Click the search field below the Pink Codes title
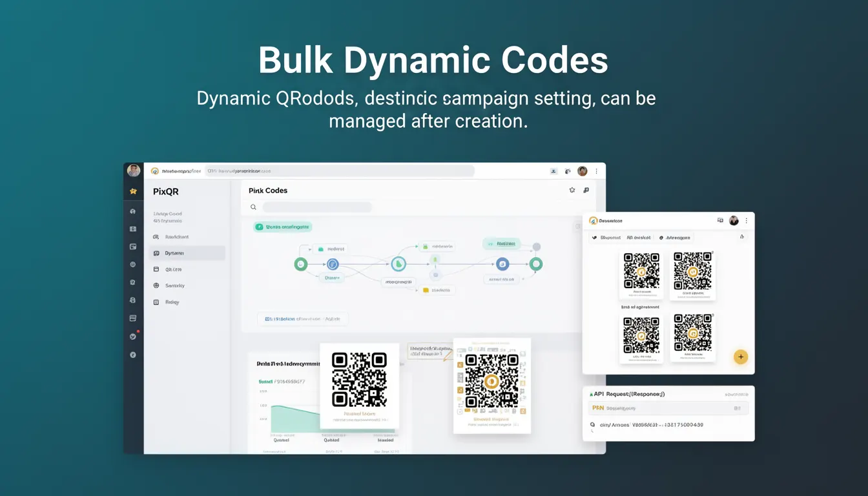Screen dimensions: 868x496 (316, 207)
